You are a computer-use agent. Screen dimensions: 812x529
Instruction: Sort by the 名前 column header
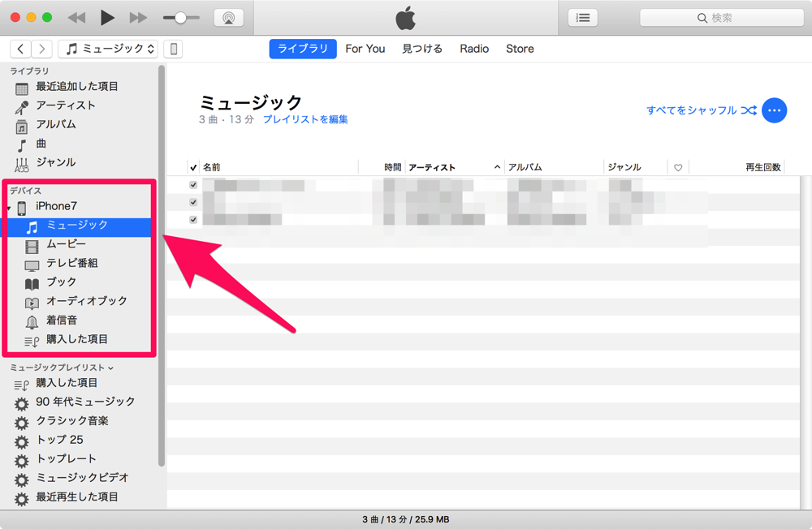[x=279, y=167]
